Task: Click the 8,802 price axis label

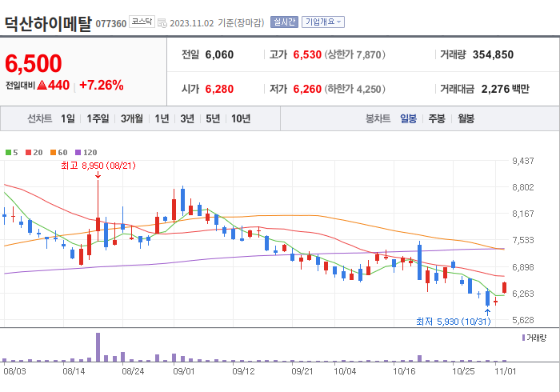Action: (523, 187)
